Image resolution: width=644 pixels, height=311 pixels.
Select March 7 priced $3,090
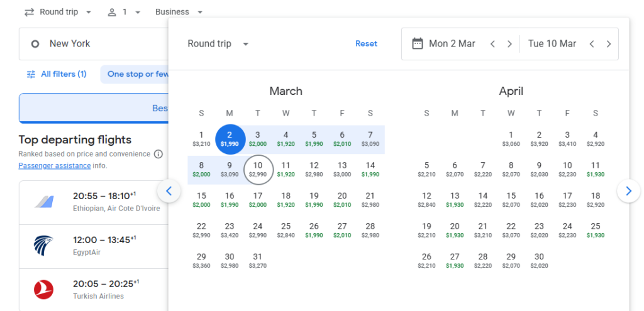(x=370, y=139)
